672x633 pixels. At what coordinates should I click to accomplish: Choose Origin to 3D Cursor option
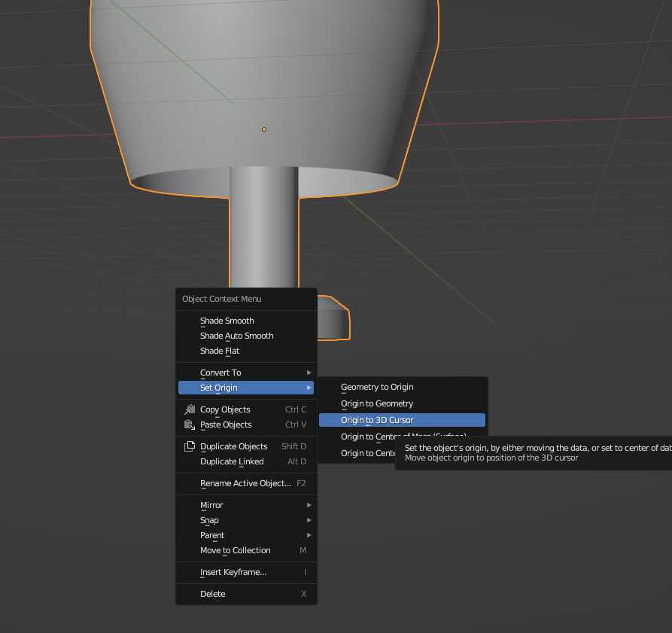(x=402, y=420)
